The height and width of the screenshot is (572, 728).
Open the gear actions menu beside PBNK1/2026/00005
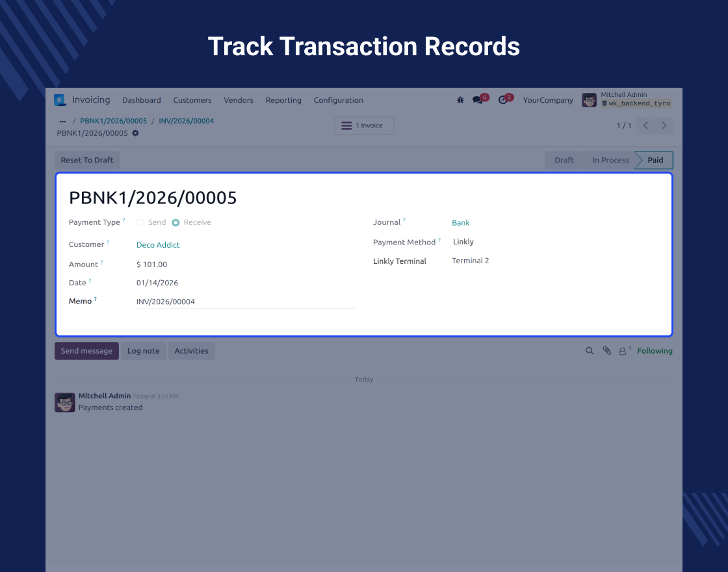pyautogui.click(x=135, y=133)
